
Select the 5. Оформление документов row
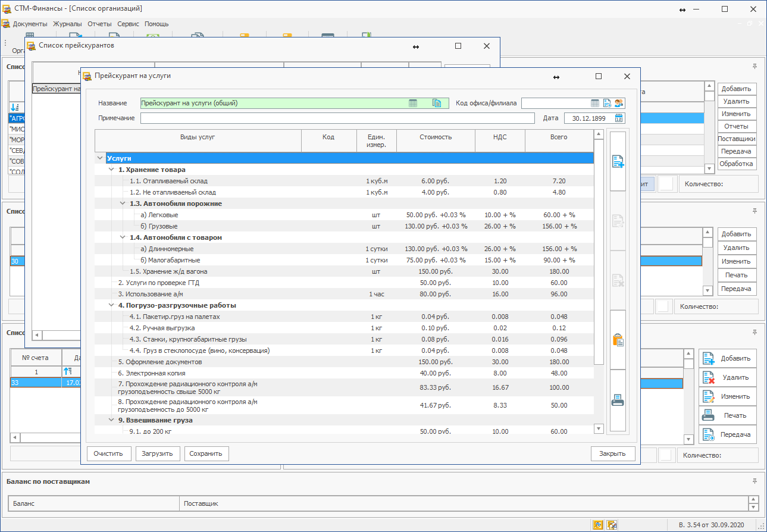tap(344, 362)
